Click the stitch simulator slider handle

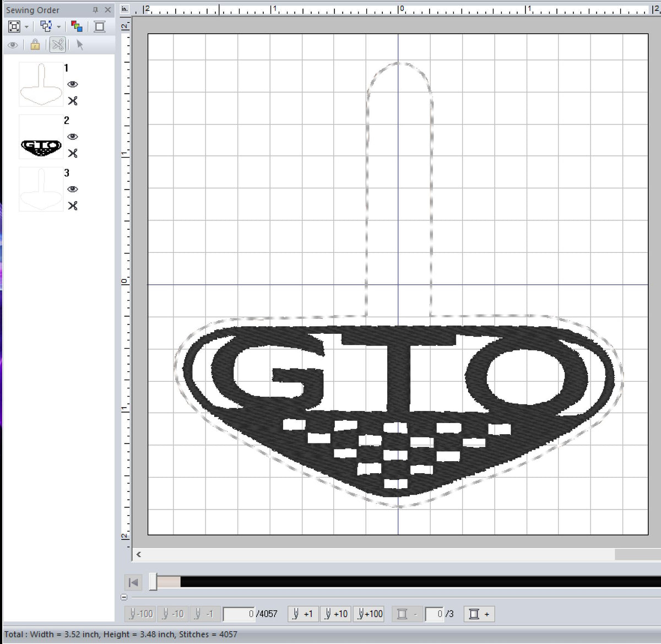[154, 582]
